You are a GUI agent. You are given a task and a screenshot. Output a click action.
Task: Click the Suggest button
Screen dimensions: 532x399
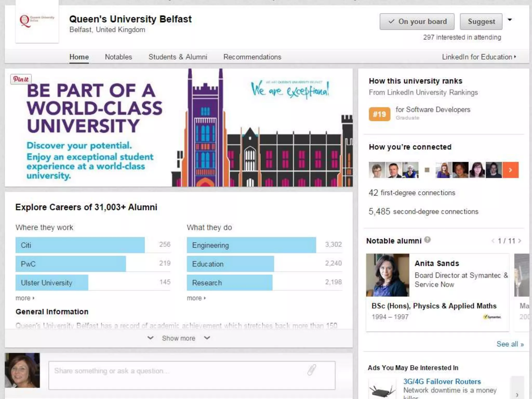point(481,22)
